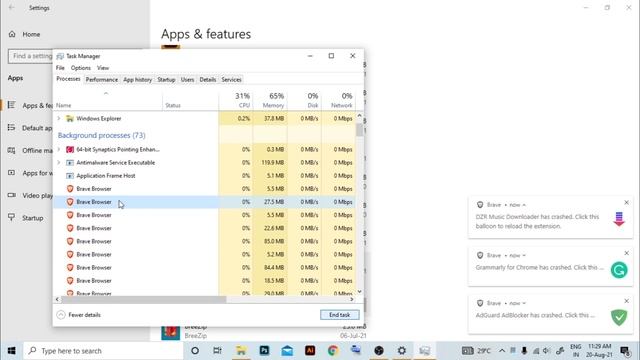Open the Startup tab in Task Manager
Viewport: 640px width, 360px height.
(166, 80)
